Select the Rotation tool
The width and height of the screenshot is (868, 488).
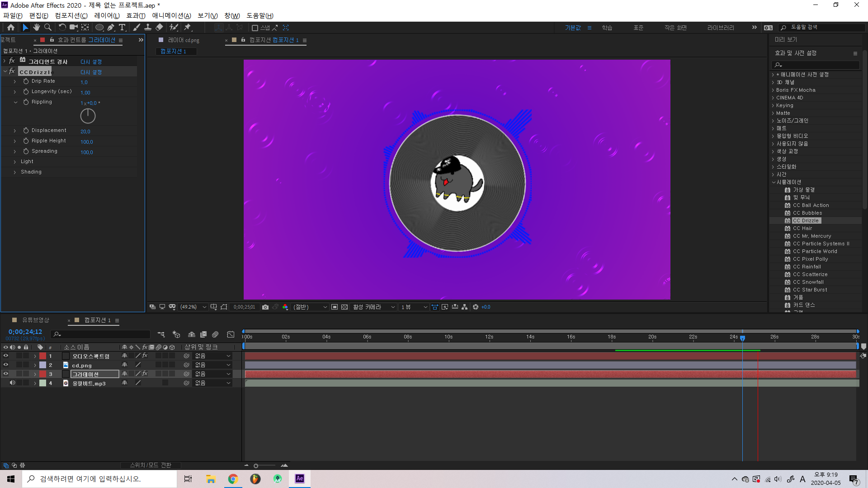(x=62, y=28)
